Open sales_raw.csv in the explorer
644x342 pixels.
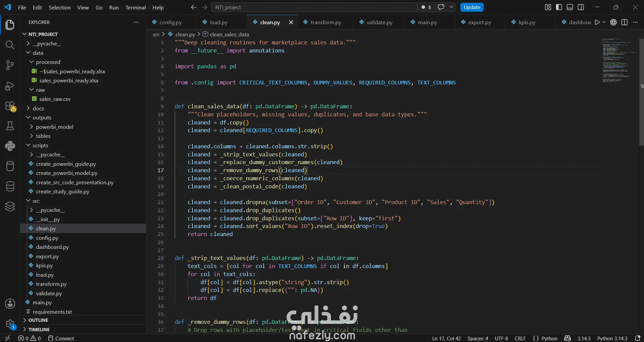(55, 99)
